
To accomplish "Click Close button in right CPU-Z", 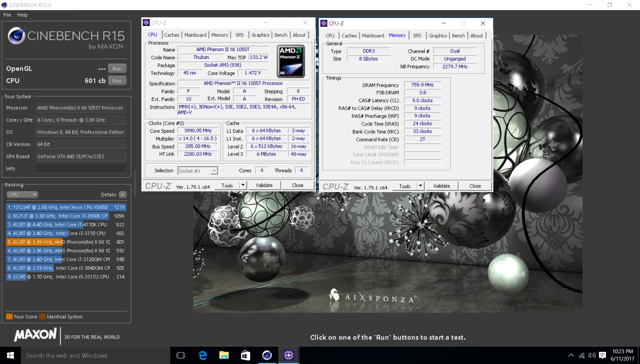I will coord(475,186).
